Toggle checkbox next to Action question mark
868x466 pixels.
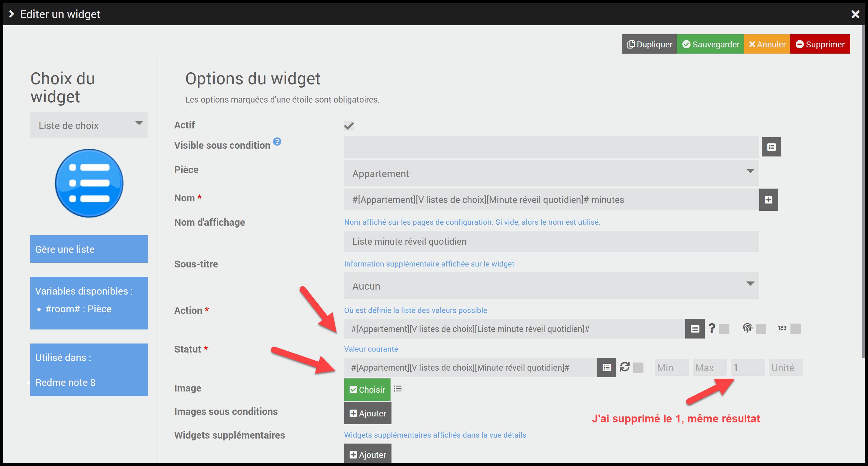tap(724, 329)
